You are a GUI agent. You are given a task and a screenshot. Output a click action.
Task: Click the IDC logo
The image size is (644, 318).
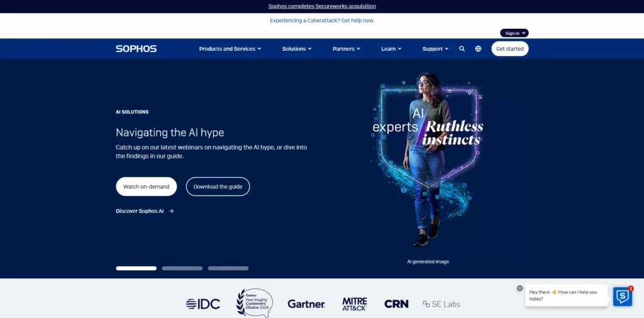click(x=203, y=304)
